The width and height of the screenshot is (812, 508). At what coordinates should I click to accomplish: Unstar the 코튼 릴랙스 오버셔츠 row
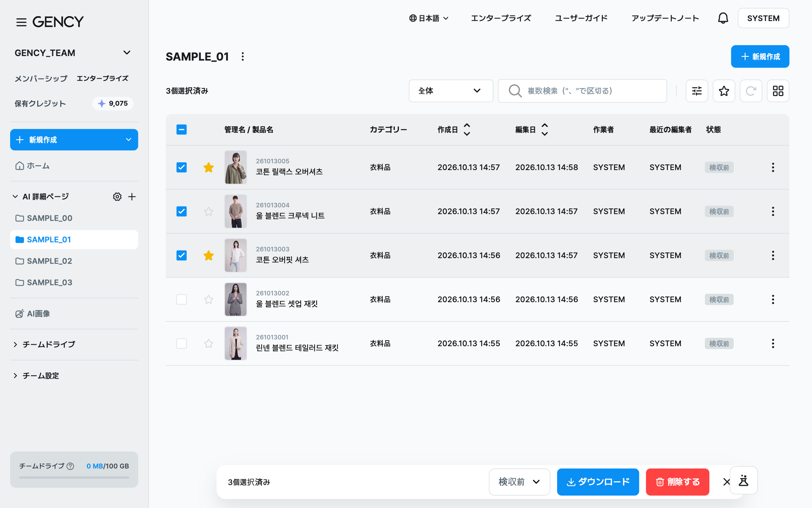[x=209, y=167]
